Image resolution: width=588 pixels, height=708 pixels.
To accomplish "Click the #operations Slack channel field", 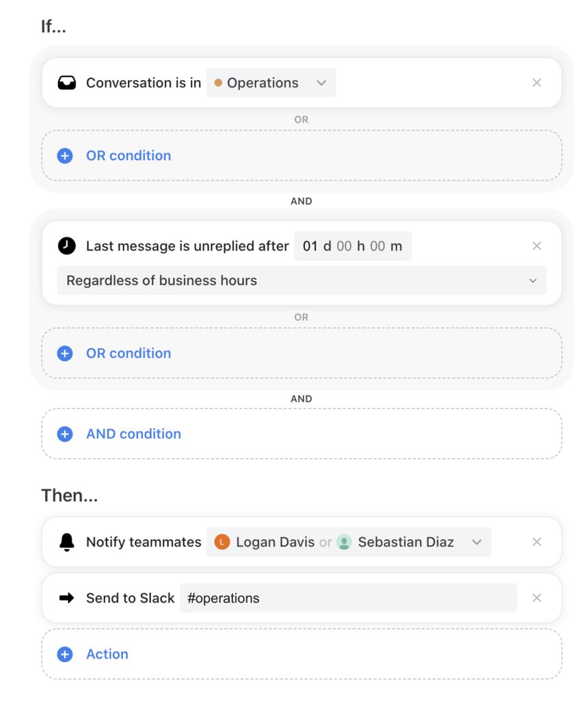I will point(349,599).
